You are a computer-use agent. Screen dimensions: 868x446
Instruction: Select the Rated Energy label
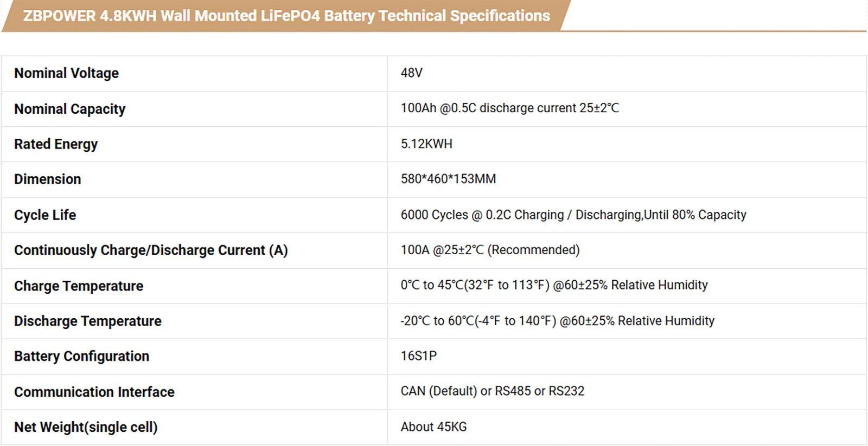(x=56, y=144)
